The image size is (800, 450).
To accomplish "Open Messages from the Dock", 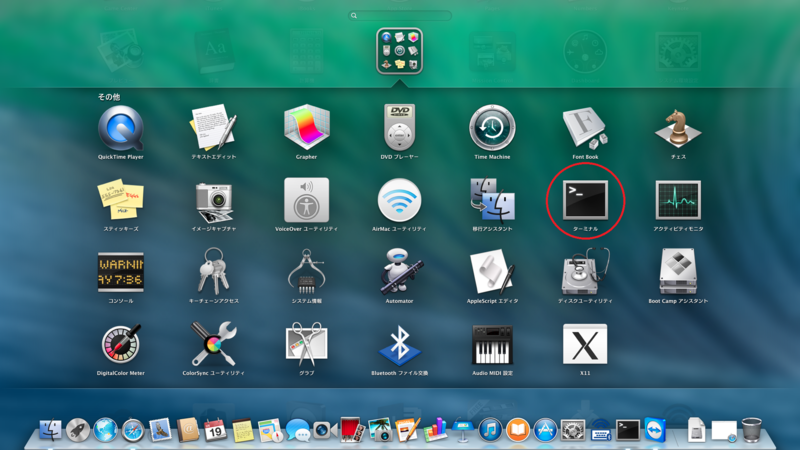I will (x=298, y=431).
